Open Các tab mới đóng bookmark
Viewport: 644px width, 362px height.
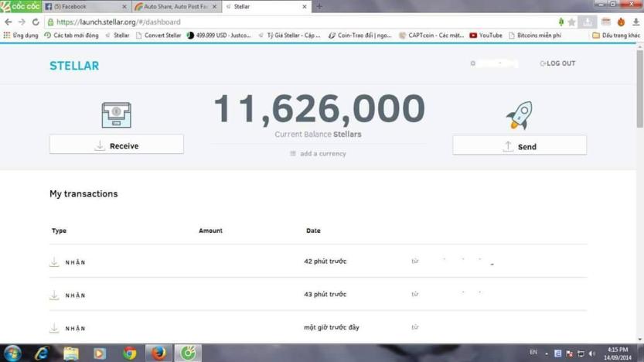coord(71,36)
